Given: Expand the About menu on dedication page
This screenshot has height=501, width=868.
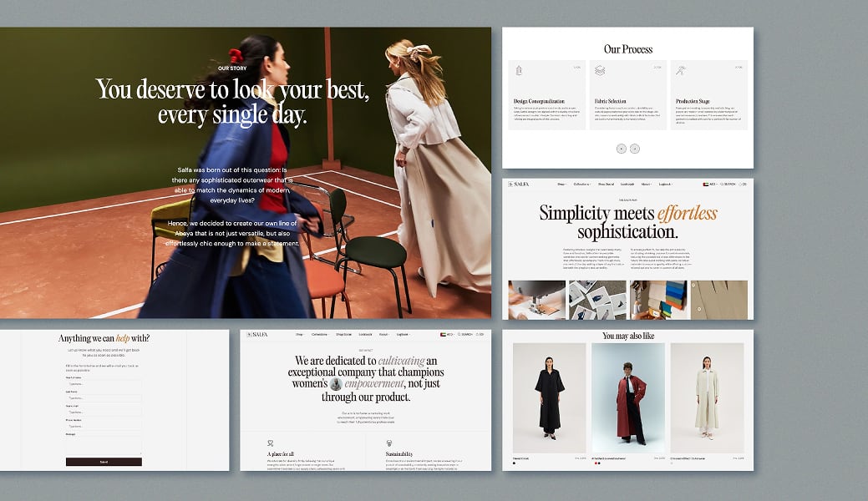Looking at the screenshot, I should [x=384, y=334].
